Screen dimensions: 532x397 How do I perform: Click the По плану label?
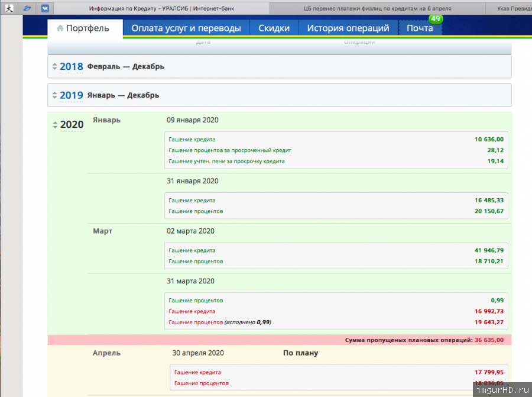tap(301, 353)
